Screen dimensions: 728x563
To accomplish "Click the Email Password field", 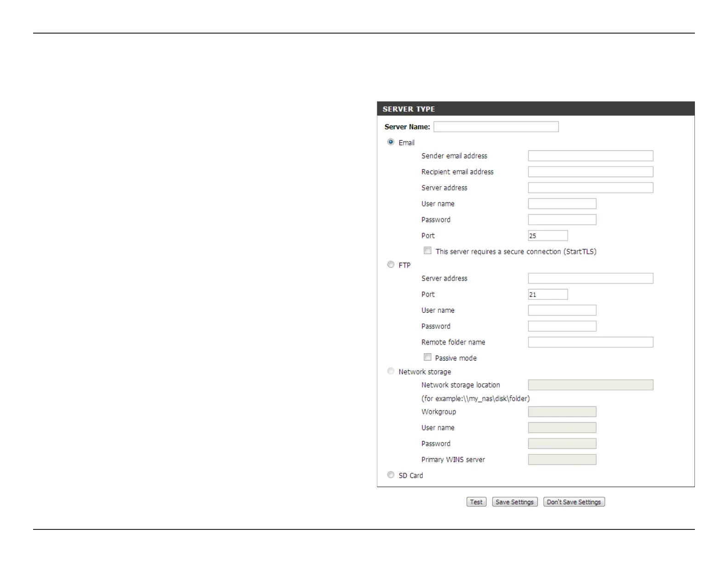I will [562, 219].
